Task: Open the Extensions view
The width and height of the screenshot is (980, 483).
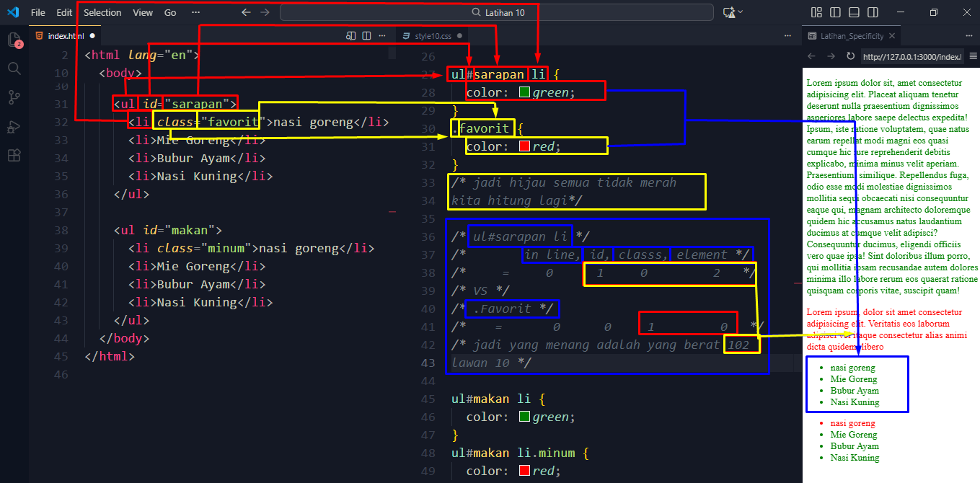Action: tap(14, 156)
